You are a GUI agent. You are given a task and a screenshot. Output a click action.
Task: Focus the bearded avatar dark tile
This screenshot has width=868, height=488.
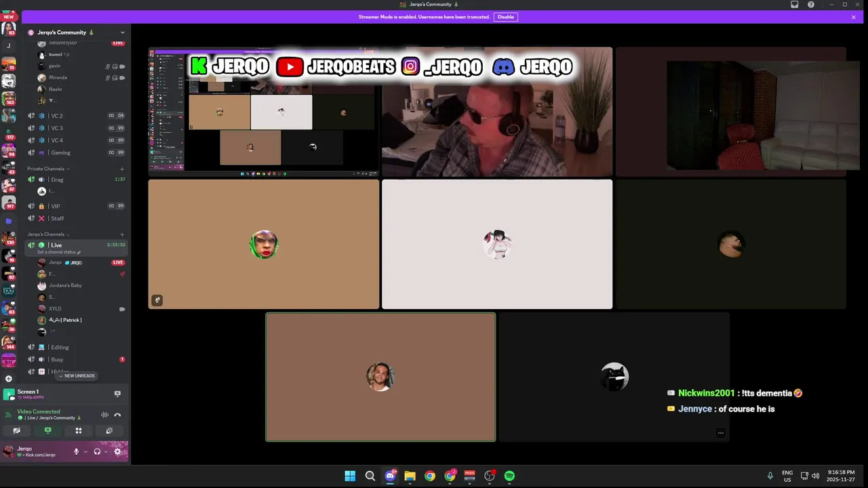pyautogui.click(x=730, y=244)
